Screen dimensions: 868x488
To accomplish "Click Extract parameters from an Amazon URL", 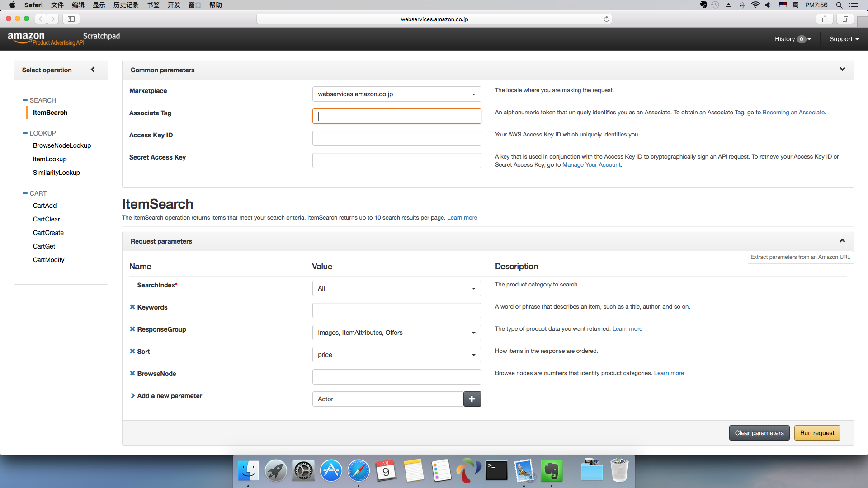I will point(800,257).
